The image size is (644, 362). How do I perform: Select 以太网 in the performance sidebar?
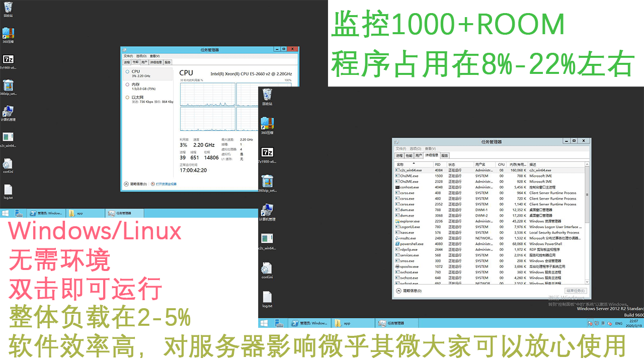click(148, 99)
